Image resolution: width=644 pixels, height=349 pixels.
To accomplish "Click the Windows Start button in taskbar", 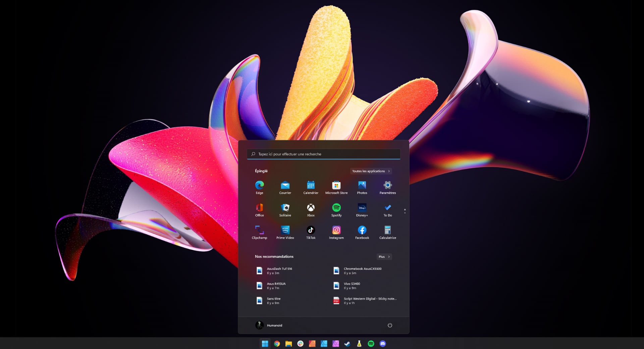I will click(265, 344).
